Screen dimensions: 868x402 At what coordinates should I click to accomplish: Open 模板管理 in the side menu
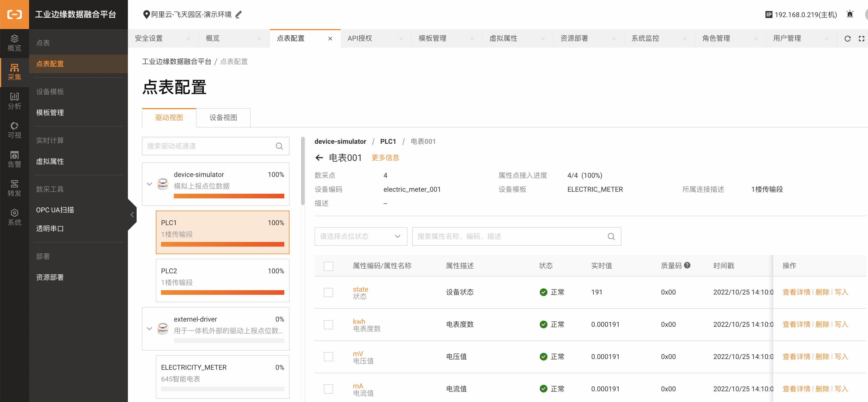[50, 112]
